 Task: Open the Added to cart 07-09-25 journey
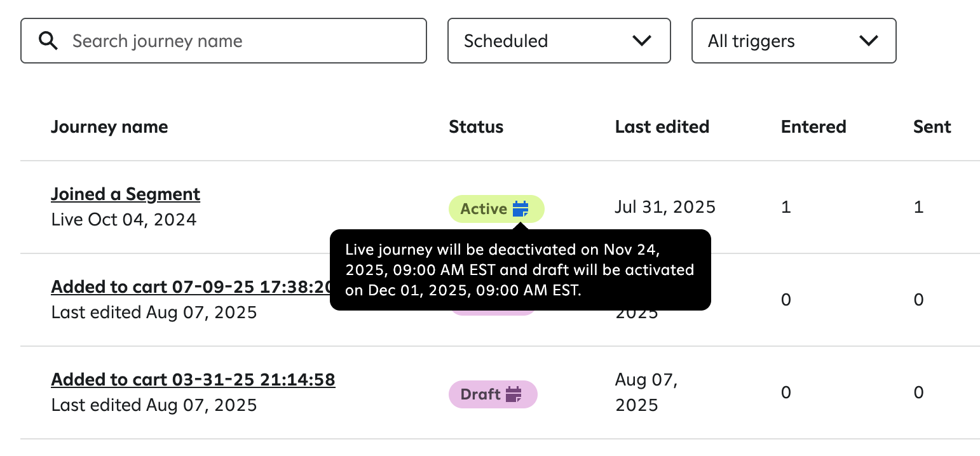coord(191,286)
